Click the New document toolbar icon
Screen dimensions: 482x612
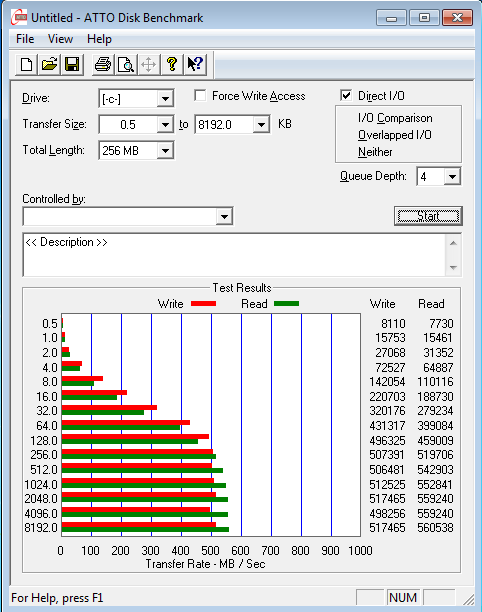pos(27,64)
